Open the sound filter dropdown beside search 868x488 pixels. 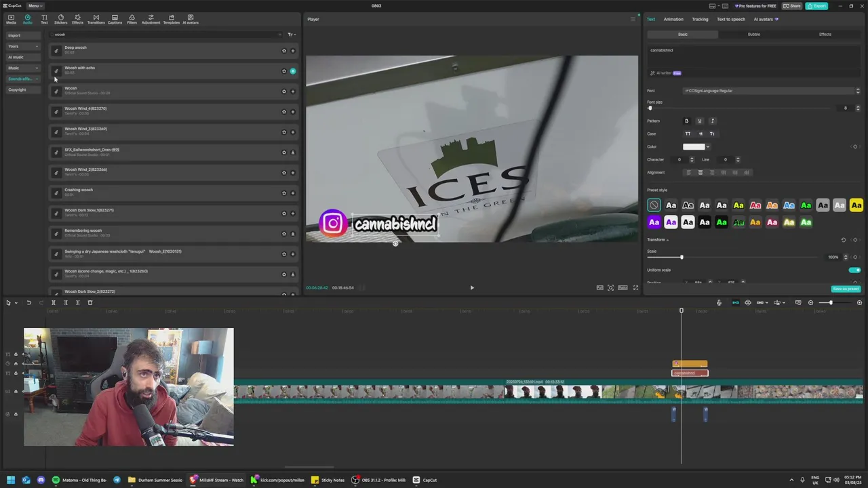291,35
